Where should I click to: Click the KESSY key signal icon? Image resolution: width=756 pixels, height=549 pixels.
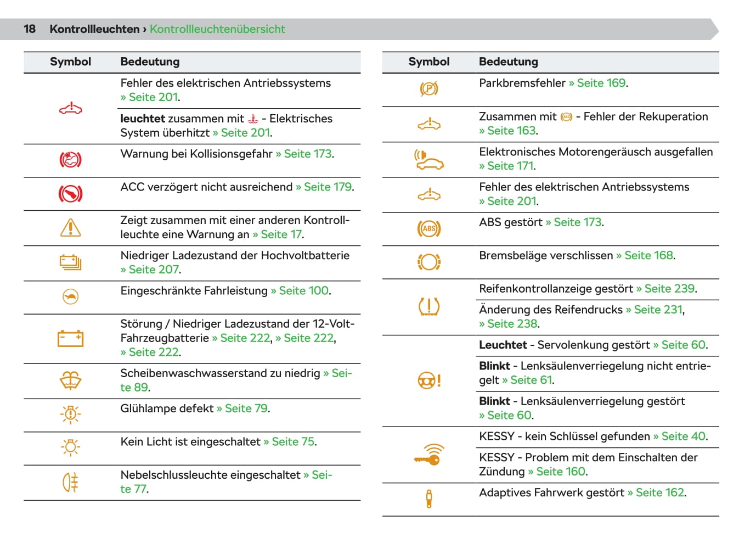(x=429, y=455)
